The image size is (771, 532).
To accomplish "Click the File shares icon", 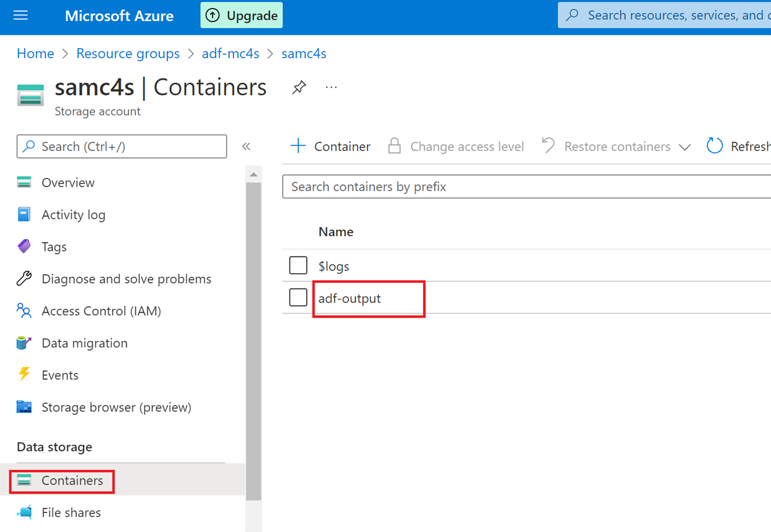I will coord(24,512).
